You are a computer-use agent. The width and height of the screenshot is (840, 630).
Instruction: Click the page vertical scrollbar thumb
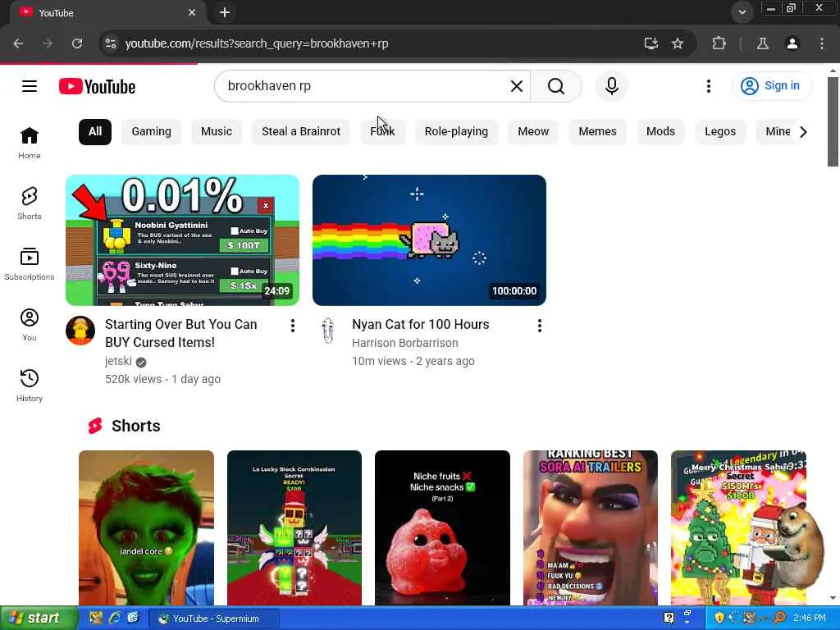point(833,121)
